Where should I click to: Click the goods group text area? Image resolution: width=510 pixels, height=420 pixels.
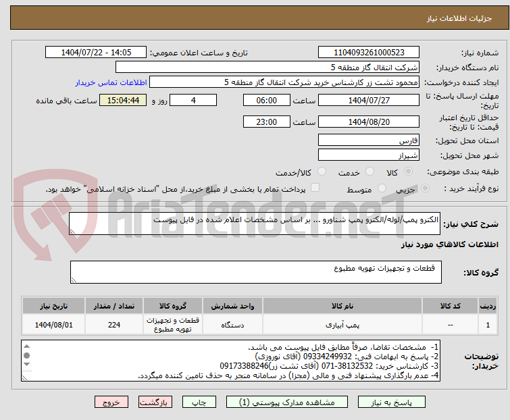pos(255,272)
